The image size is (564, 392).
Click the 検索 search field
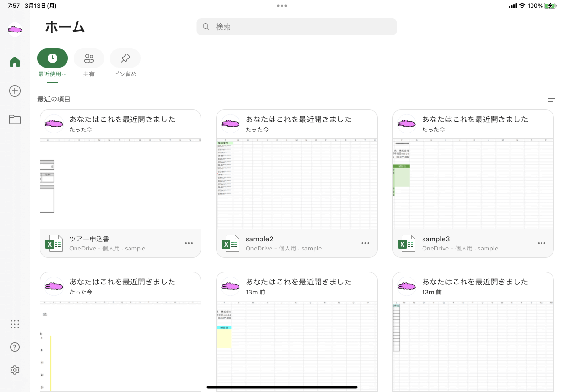[297, 27]
